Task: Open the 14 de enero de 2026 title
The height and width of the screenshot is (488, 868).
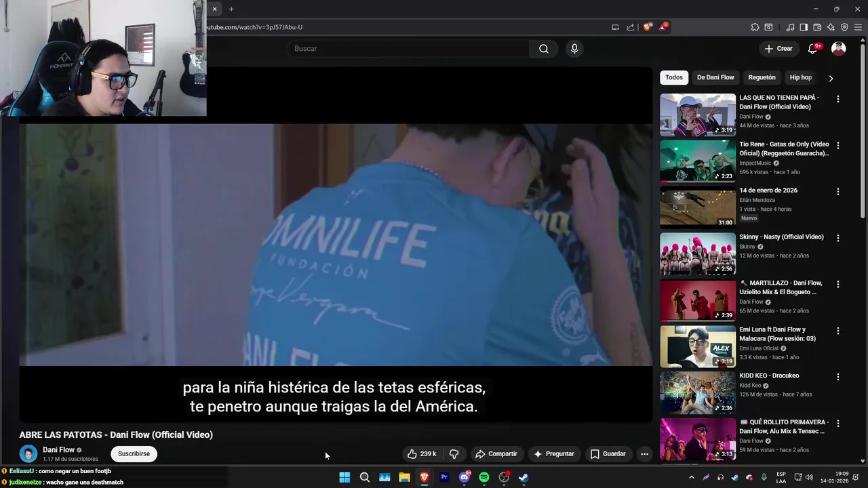Action: 768,190
